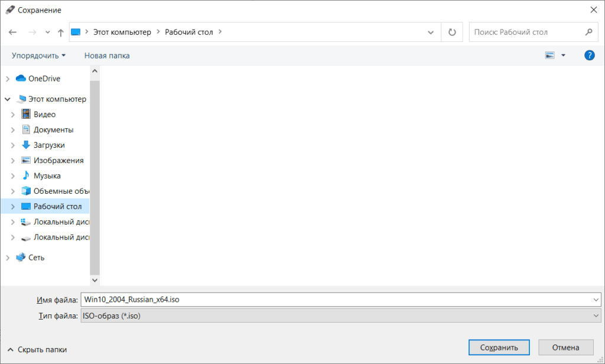Open the recent locations dropdown arrow
This screenshot has height=364, width=605.
pos(47,32)
